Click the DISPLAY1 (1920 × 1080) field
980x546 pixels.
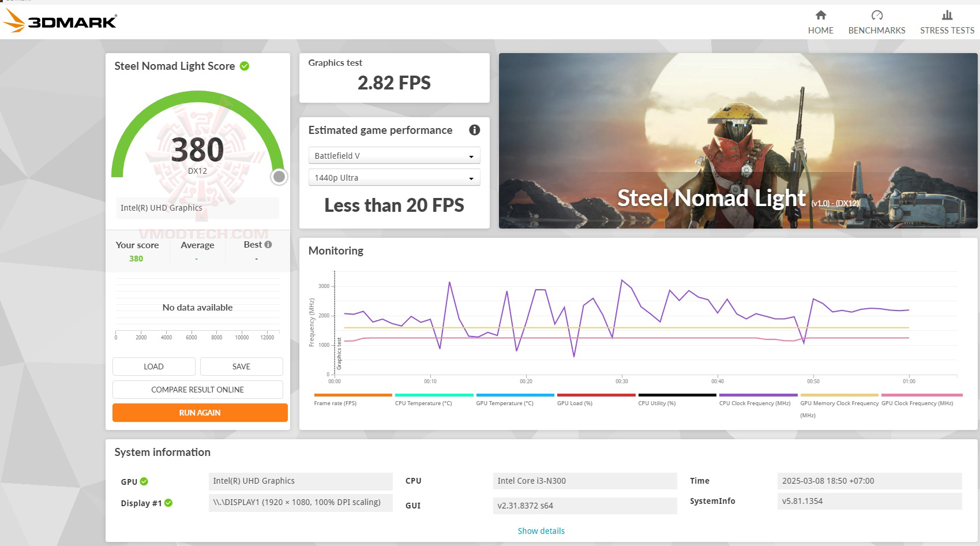[x=300, y=503]
